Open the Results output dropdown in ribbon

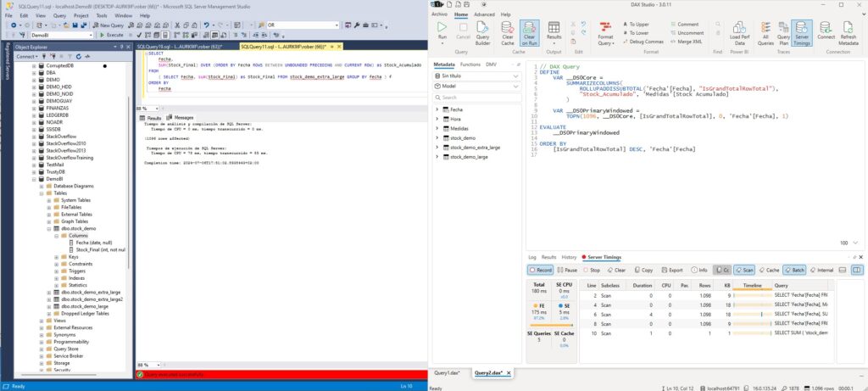(554, 33)
